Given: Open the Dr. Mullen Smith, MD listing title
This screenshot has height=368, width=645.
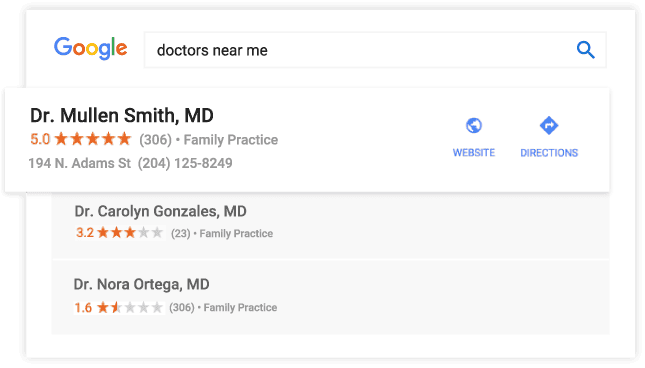Looking at the screenshot, I should [122, 116].
